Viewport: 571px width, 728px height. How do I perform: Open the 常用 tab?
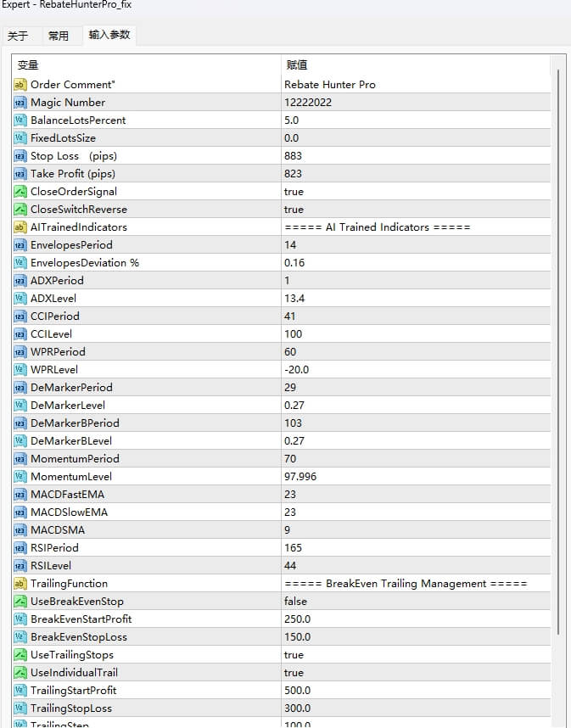[x=59, y=36]
